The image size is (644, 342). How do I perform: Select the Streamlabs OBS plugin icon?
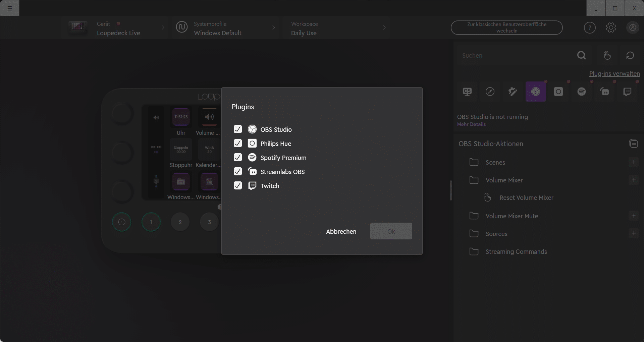604,92
